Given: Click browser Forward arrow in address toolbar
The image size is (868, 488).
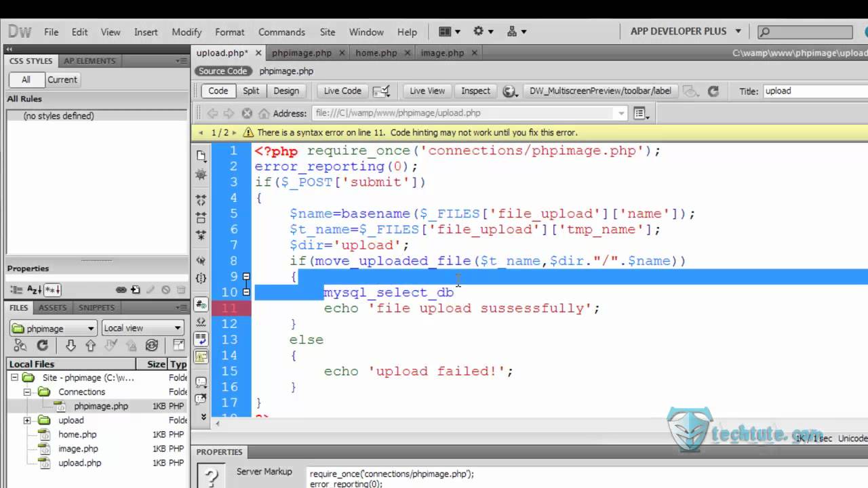Looking at the screenshot, I should pyautogui.click(x=229, y=113).
